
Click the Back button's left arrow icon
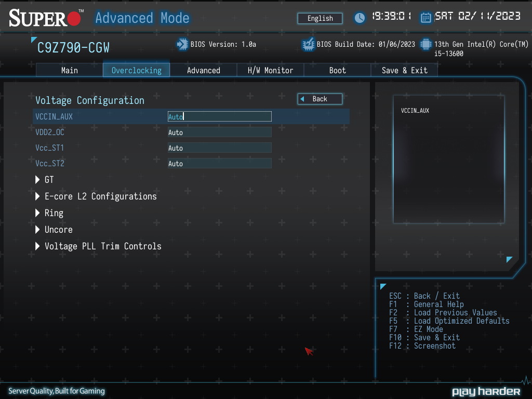(x=302, y=99)
